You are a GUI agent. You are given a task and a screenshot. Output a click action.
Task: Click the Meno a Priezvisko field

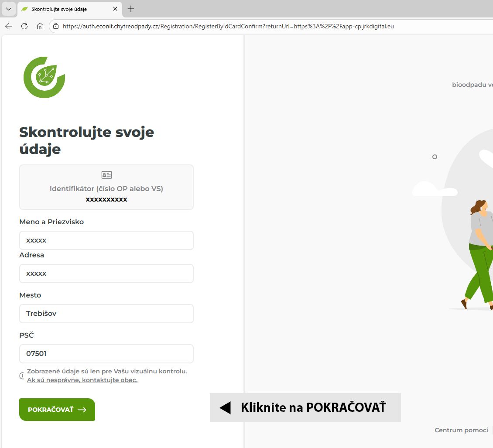[106, 240]
